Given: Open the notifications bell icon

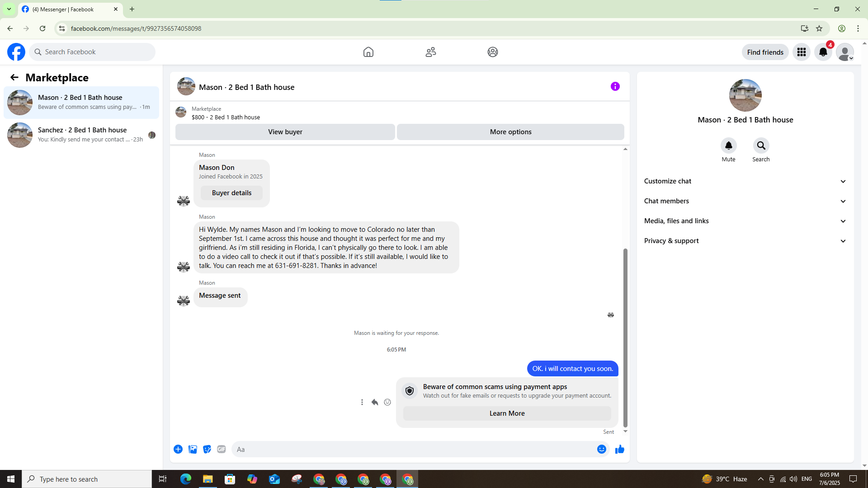Looking at the screenshot, I should click(x=823, y=52).
